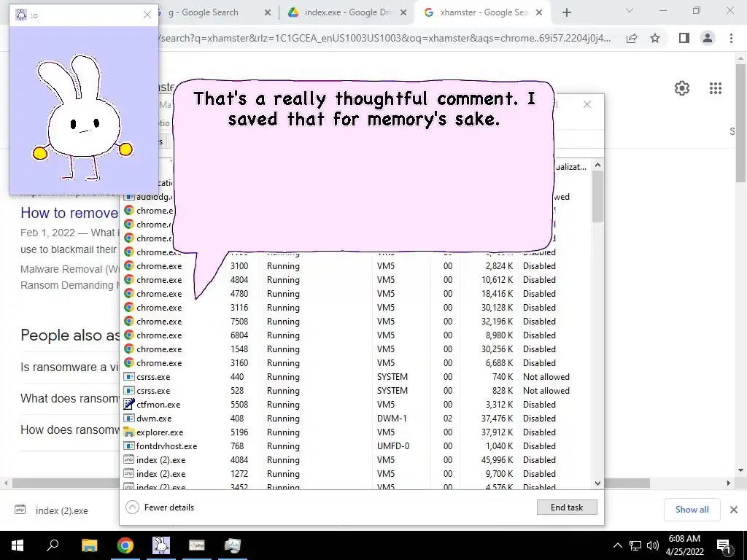This screenshot has height=560, width=747.
Task: Bookmark this page with star icon
Action: tap(655, 38)
